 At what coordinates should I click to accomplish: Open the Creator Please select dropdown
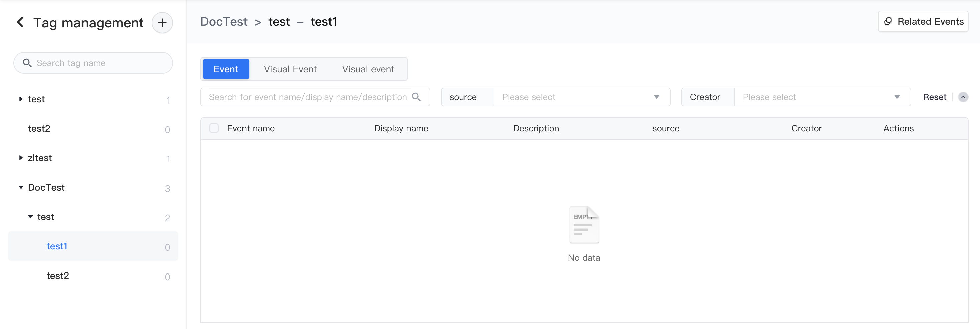click(822, 97)
